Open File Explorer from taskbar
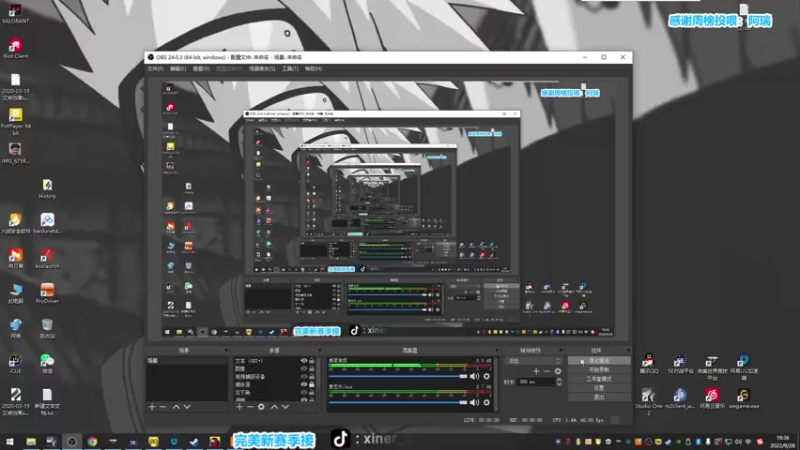Viewport: 800px width, 450px height. [31, 441]
